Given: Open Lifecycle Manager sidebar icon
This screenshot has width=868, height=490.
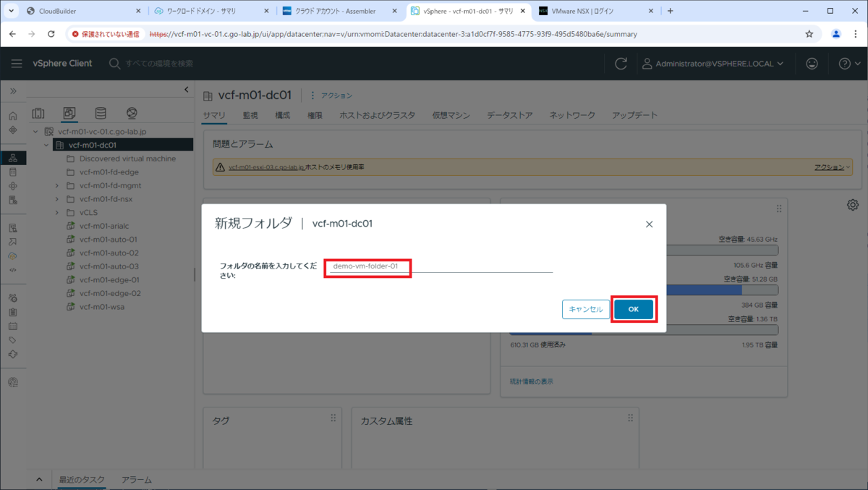Looking at the screenshot, I should 13,354.
